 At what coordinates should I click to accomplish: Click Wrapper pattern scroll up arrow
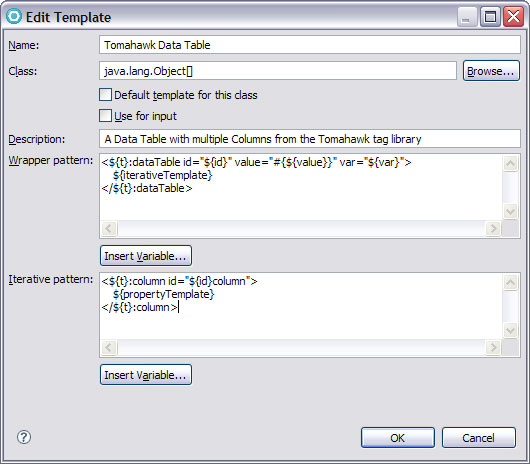click(510, 164)
